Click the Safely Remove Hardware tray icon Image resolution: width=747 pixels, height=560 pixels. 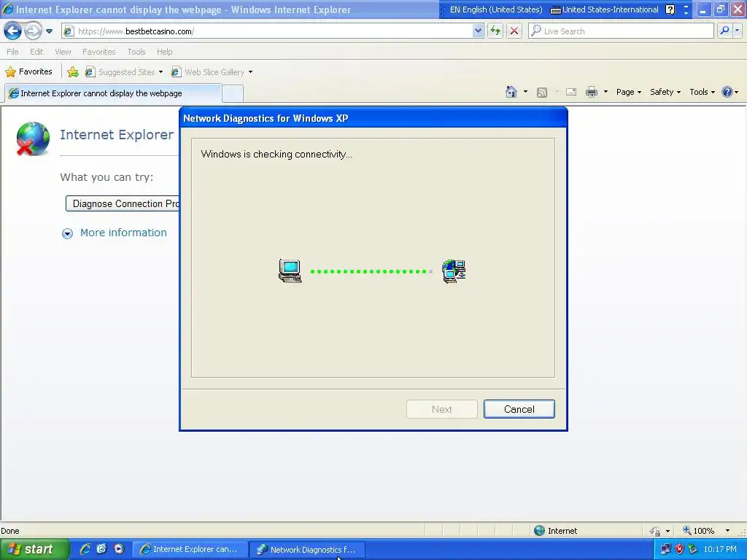(693, 550)
